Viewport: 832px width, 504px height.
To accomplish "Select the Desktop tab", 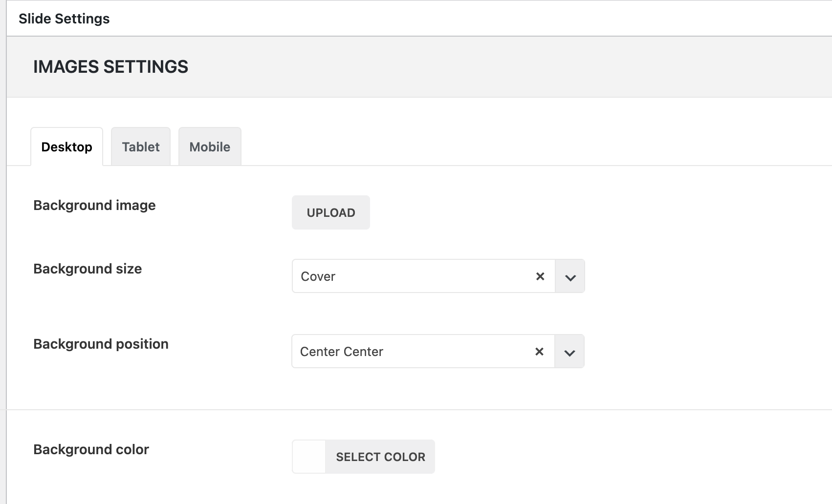I will 67,147.
